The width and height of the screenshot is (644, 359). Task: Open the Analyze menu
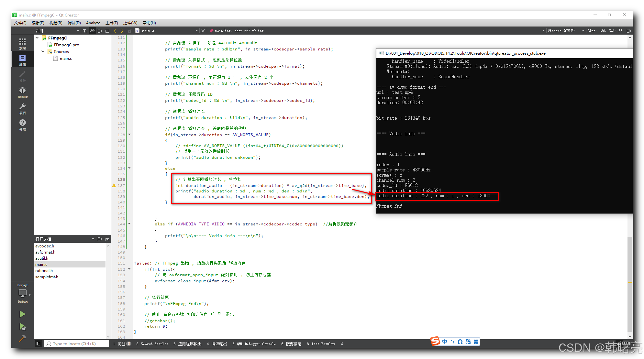tap(93, 23)
